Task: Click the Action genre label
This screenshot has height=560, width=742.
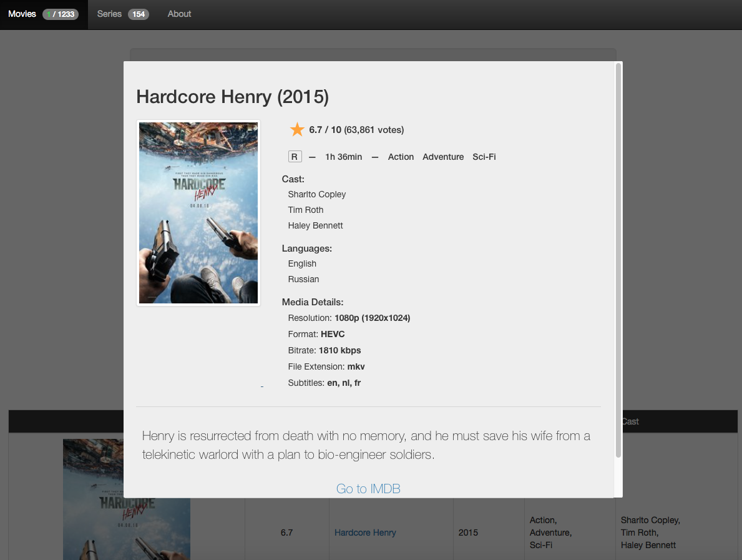Action: pos(401,157)
